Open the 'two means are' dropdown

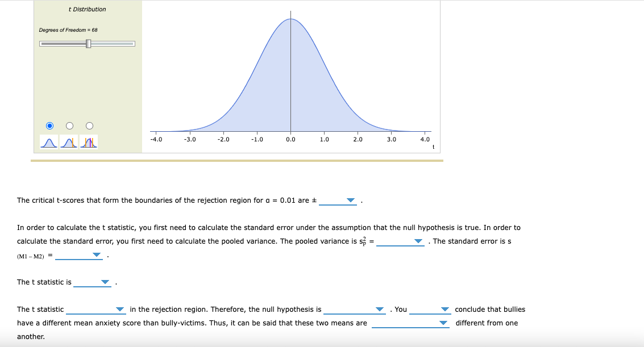[442, 324]
